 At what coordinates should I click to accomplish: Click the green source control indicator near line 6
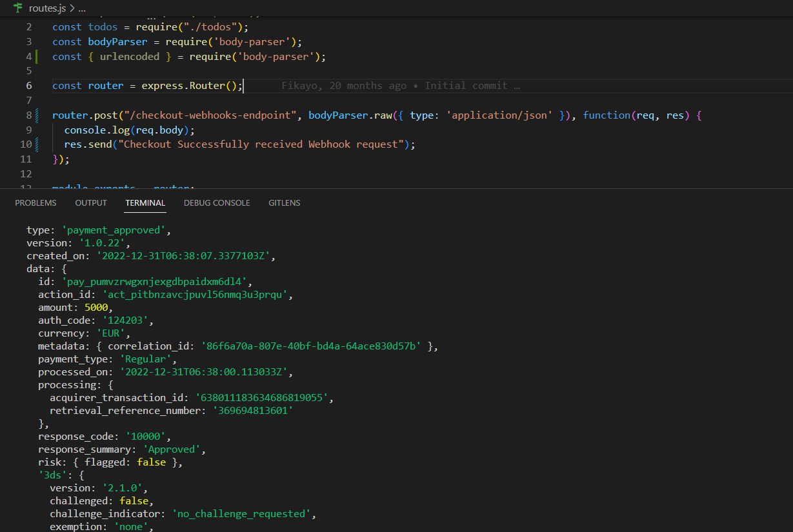(38, 85)
